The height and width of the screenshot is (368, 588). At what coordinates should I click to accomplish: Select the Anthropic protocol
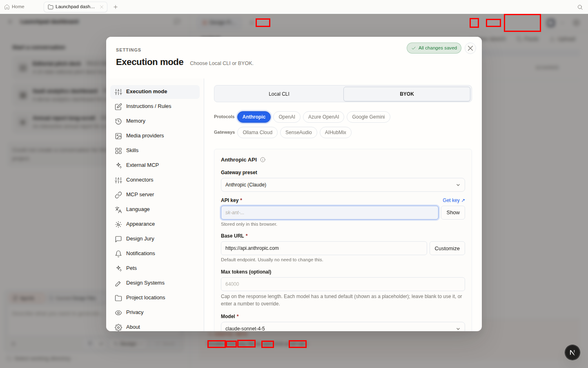tap(254, 117)
